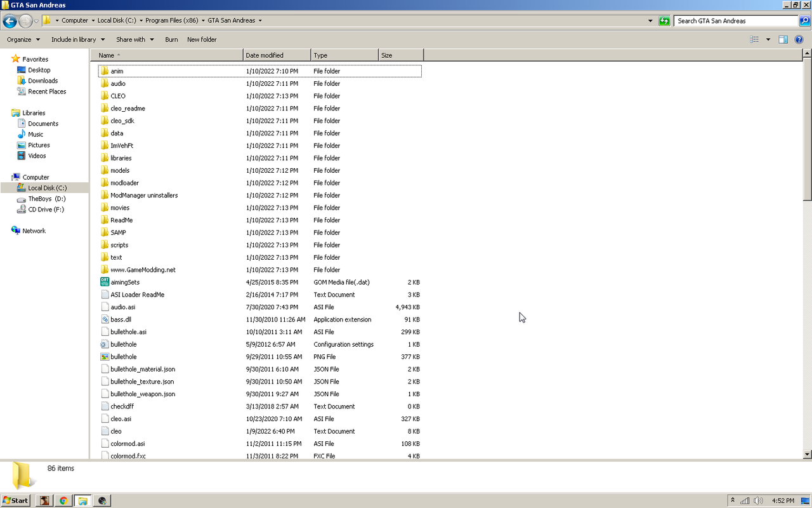812x508 pixels.
Task: Select Desktop in Favorites
Action: [x=39, y=70]
